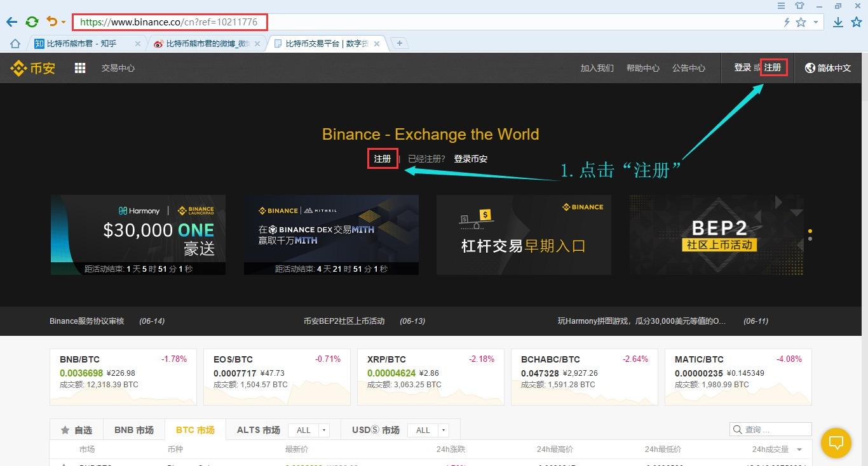Expand the ALL dropdown beside USDⓈ 市场
The image size is (868, 466).
[x=428, y=430]
